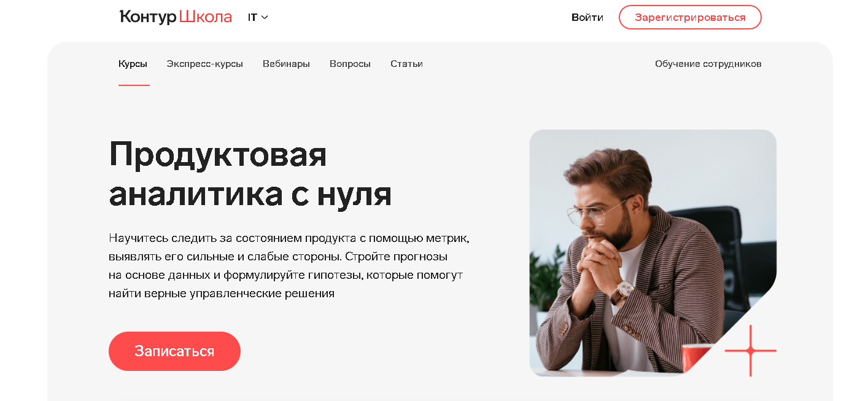Click the hero photo of bearded man
Viewport: 868px width, 401px height.
(x=653, y=252)
